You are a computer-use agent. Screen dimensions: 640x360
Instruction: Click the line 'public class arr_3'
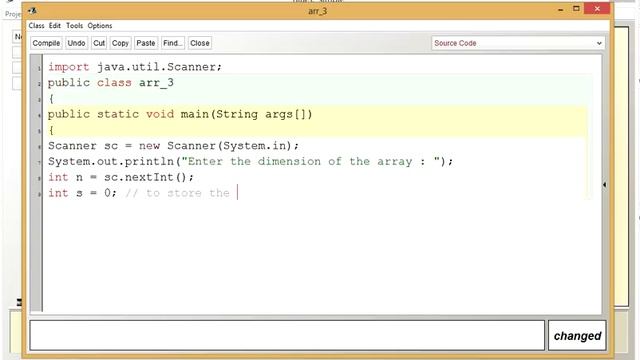111,83
